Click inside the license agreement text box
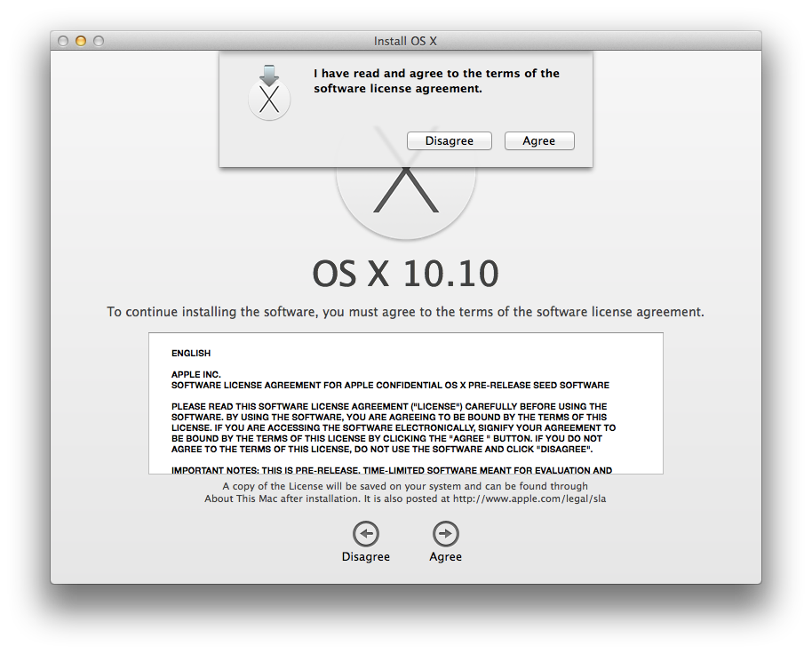This screenshot has width=812, height=654. coord(405,403)
